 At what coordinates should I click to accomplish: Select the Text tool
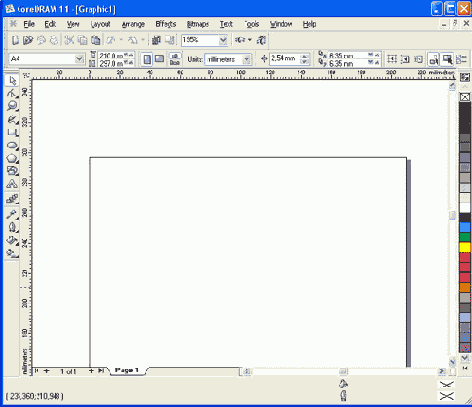(x=12, y=184)
